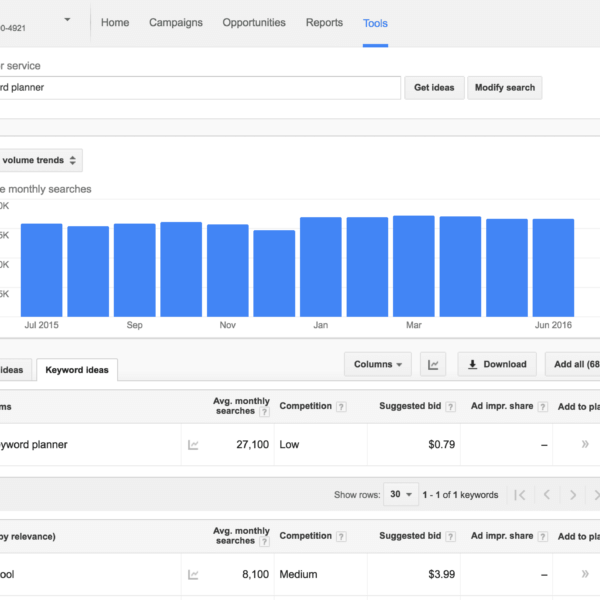Switch to the Keyword ideas tab
The width and height of the screenshot is (600, 600).
click(77, 370)
